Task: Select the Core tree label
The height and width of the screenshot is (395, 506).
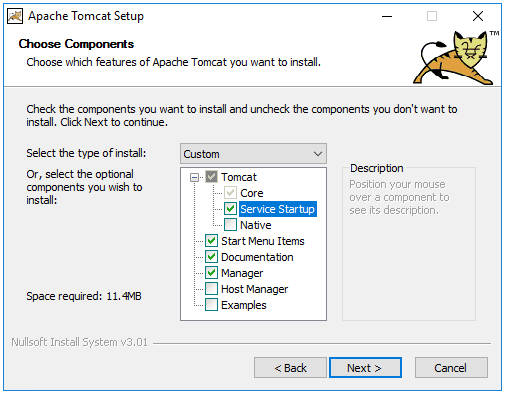Action: [x=252, y=193]
